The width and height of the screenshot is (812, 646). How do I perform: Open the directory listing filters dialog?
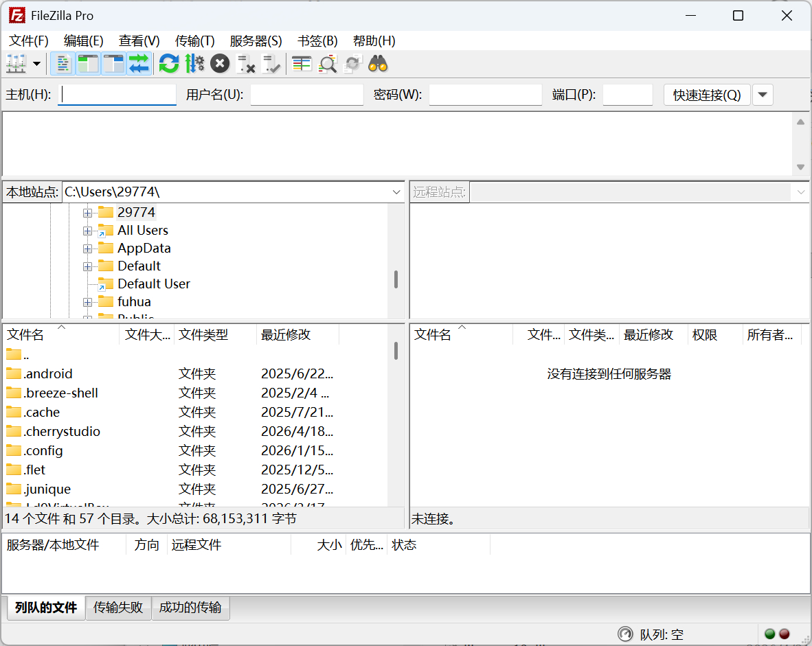point(302,64)
